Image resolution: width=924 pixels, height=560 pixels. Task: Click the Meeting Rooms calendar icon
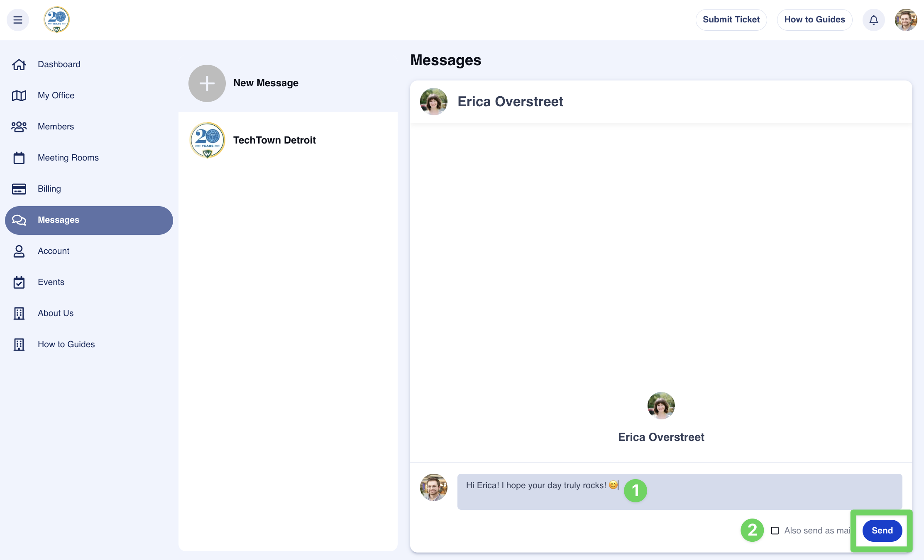pos(19,158)
